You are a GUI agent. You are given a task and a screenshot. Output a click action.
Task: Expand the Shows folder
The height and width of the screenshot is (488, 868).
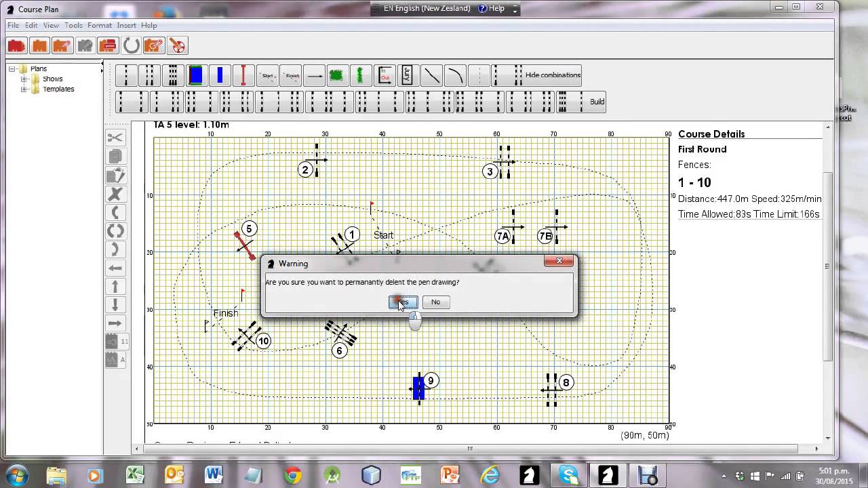24,79
